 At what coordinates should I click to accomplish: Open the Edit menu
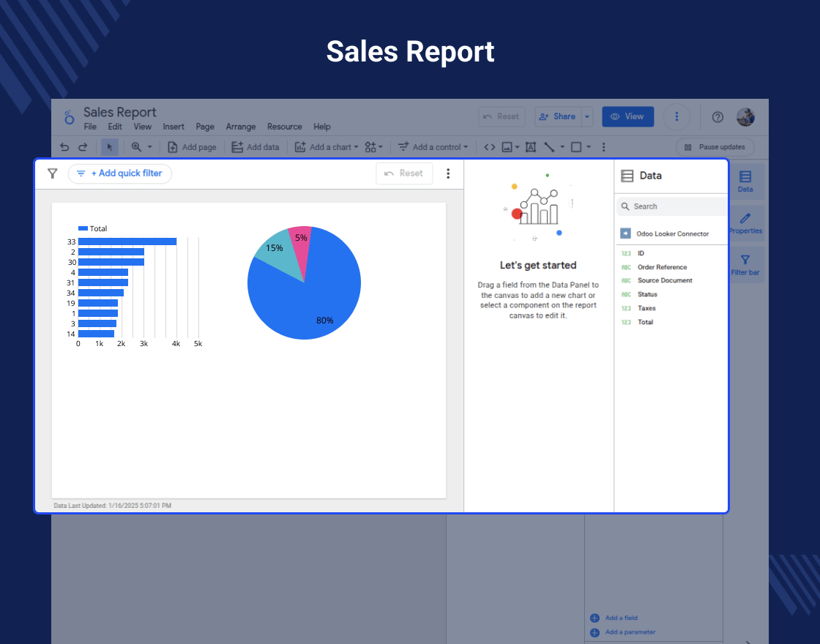pos(114,127)
